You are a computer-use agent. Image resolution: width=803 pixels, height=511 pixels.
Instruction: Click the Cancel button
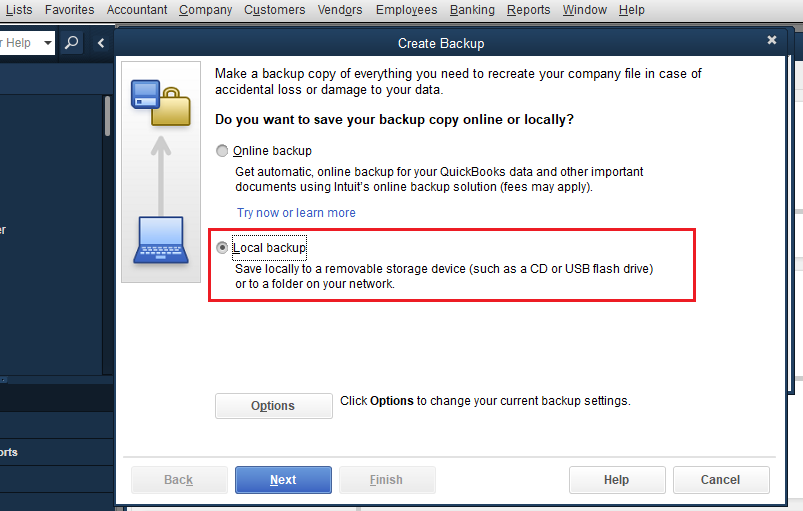[x=721, y=480]
